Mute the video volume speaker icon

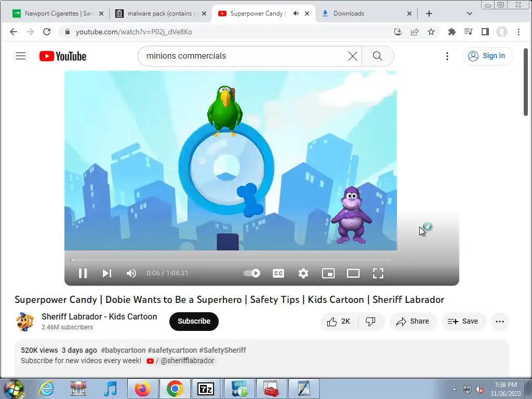coord(131,273)
